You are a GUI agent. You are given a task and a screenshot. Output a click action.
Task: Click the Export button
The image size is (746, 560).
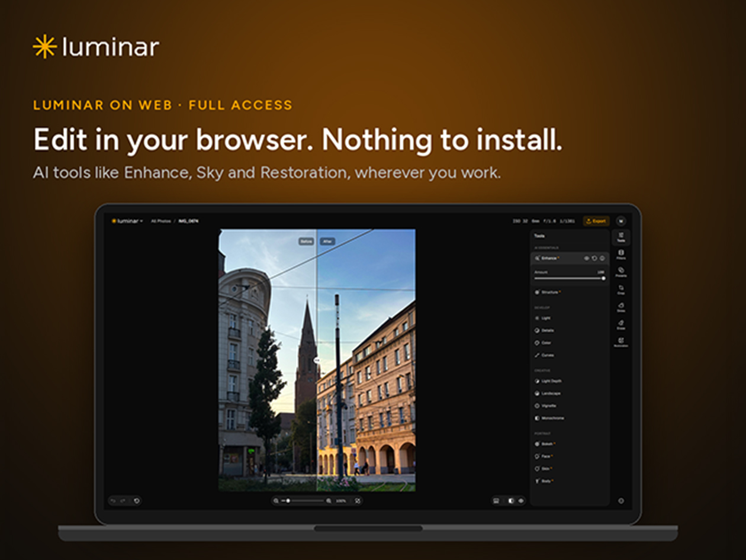pos(596,221)
